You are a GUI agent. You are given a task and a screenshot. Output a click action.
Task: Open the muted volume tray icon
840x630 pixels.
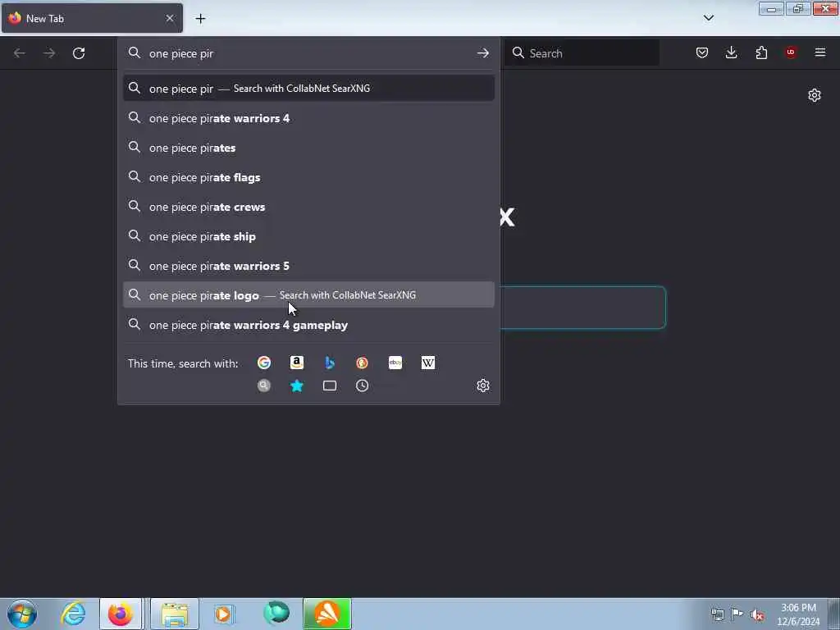click(x=757, y=615)
